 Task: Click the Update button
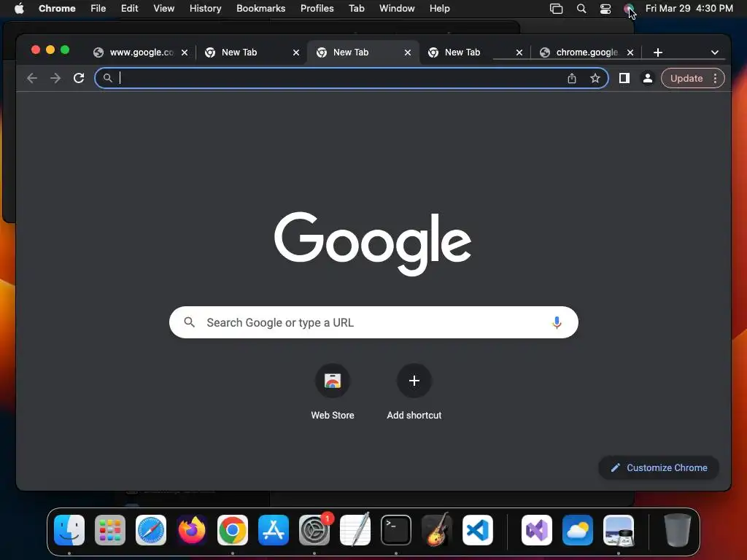tap(686, 78)
